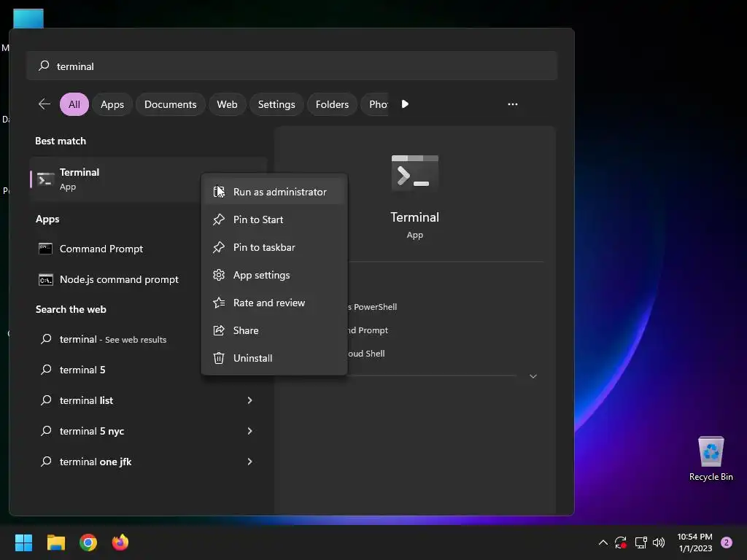Click the Terminal icon in best match
The image size is (747, 560).
45,179
